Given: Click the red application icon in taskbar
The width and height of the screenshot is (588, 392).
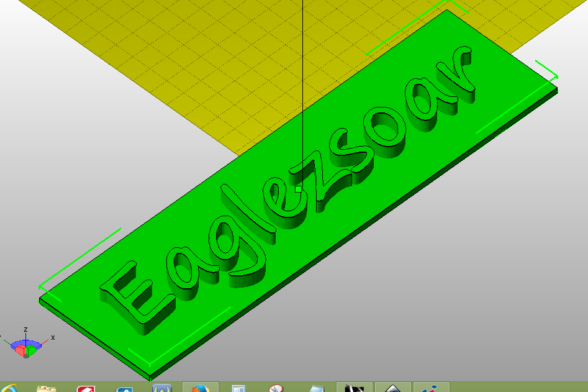Looking at the screenshot, I should click(86, 389).
